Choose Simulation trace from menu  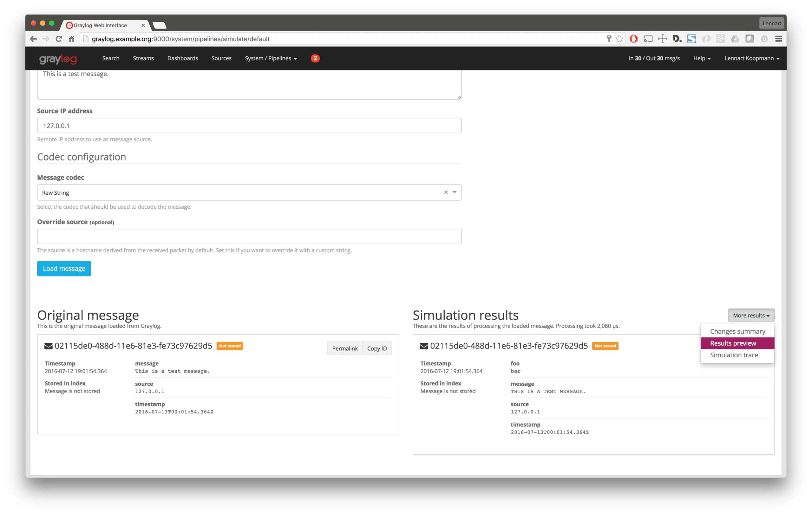[734, 355]
